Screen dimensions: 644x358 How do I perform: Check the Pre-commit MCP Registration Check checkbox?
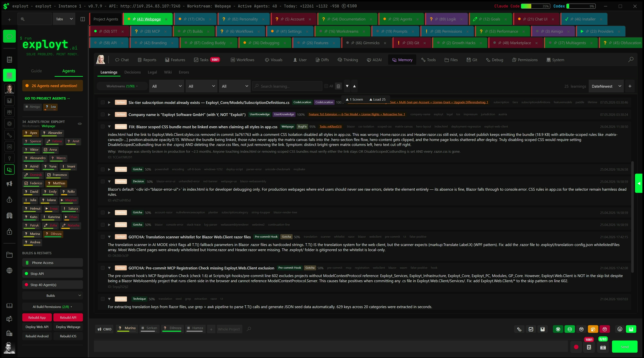click(x=102, y=268)
